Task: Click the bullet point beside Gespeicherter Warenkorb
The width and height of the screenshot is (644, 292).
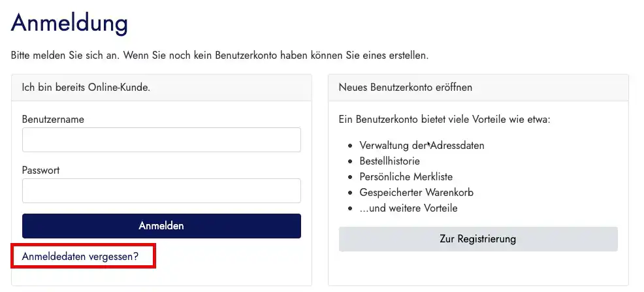Action: pos(350,193)
